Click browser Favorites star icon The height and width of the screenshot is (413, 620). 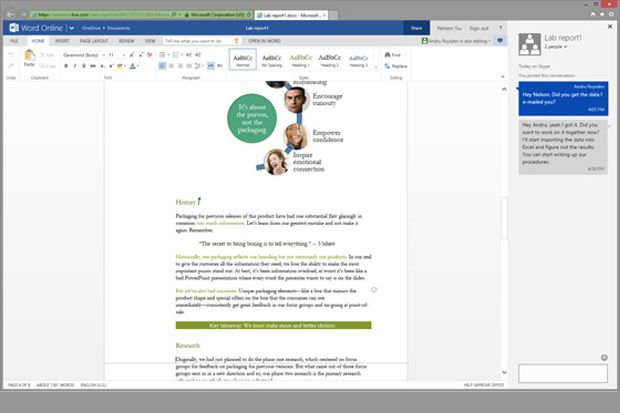[x=602, y=14]
